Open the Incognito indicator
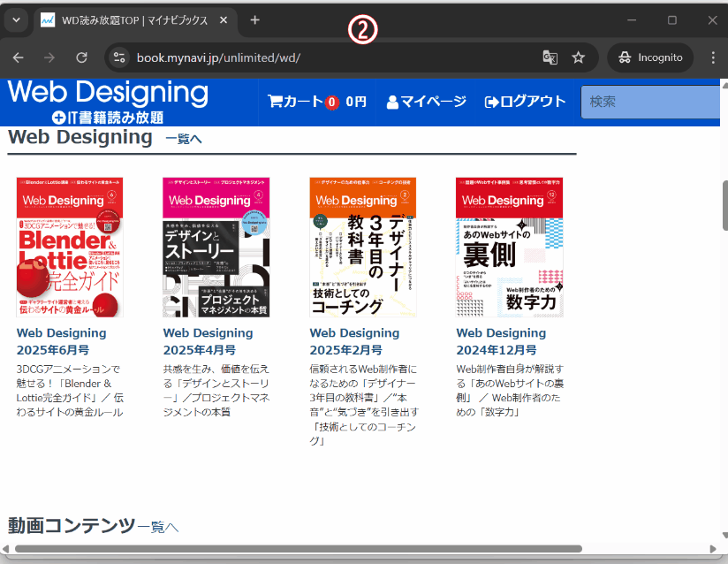Image resolution: width=728 pixels, height=564 pixels. [x=650, y=57]
